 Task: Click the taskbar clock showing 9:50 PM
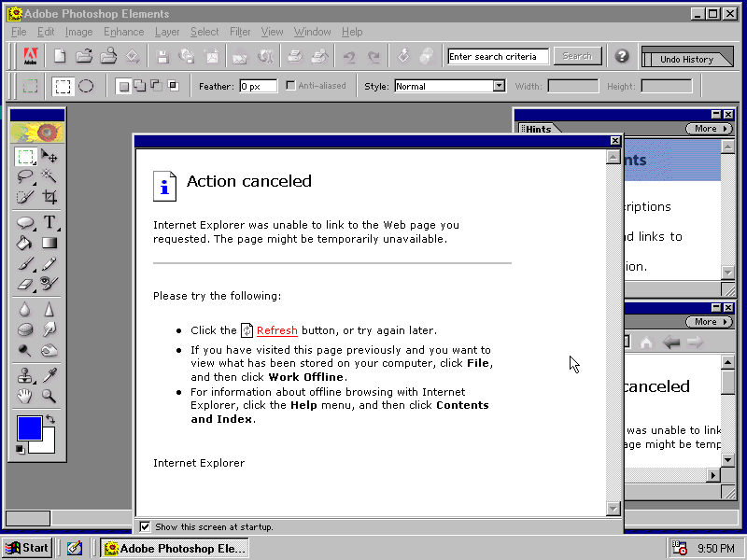click(715, 549)
